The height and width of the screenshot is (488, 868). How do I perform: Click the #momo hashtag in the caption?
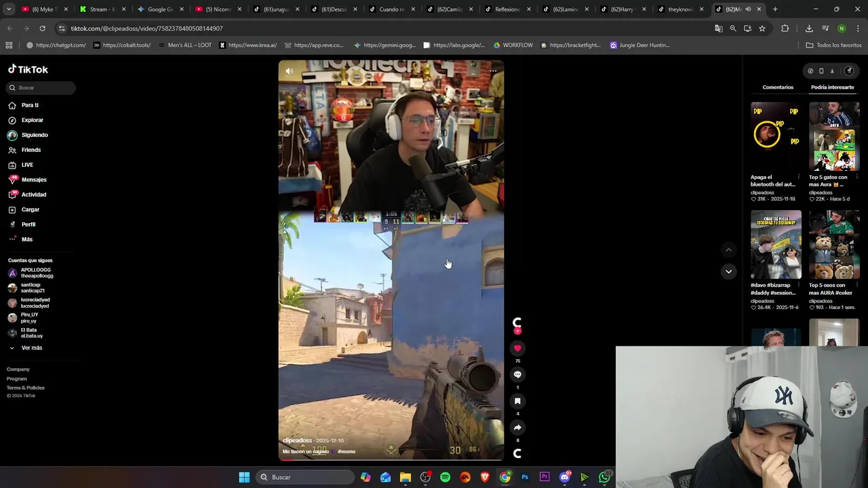(347, 451)
